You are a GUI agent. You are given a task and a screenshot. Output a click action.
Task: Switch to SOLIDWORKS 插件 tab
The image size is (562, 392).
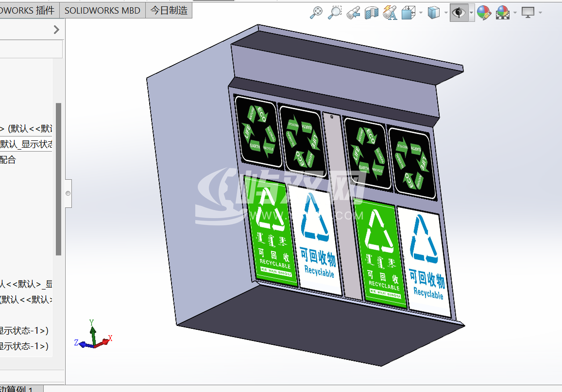click(29, 10)
